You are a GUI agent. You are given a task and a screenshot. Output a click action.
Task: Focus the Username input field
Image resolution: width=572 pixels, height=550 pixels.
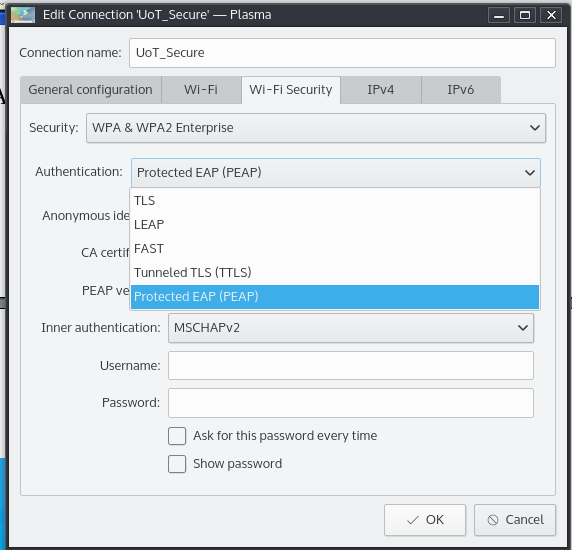pos(351,365)
